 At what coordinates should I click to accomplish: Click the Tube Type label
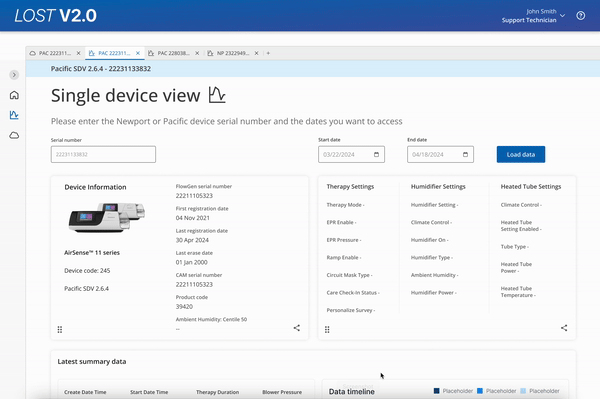[515, 247]
